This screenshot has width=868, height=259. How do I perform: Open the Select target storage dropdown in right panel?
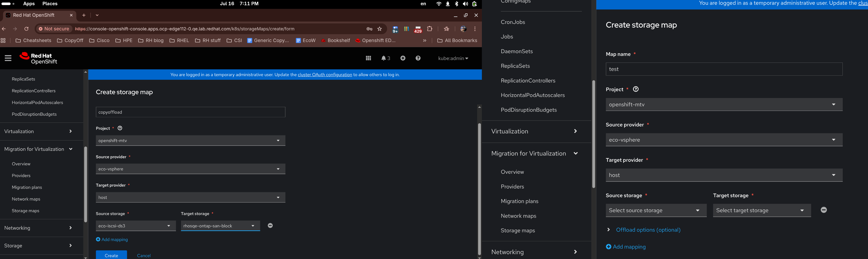click(x=762, y=210)
